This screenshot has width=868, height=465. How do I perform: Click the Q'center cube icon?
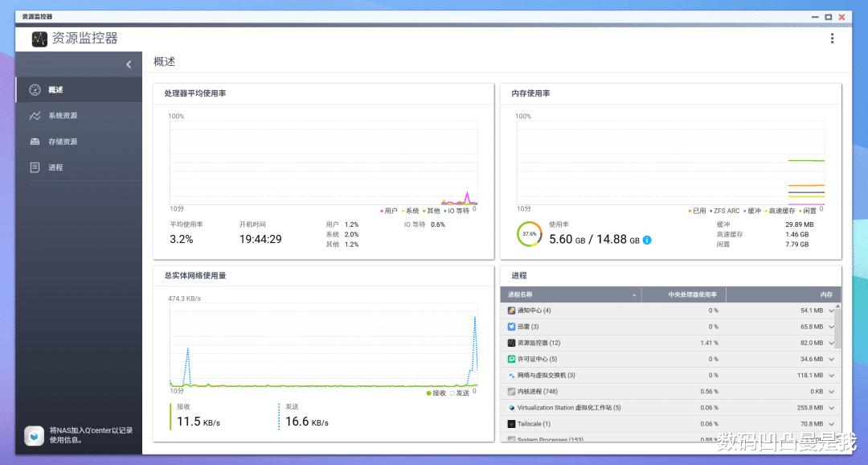coord(34,435)
